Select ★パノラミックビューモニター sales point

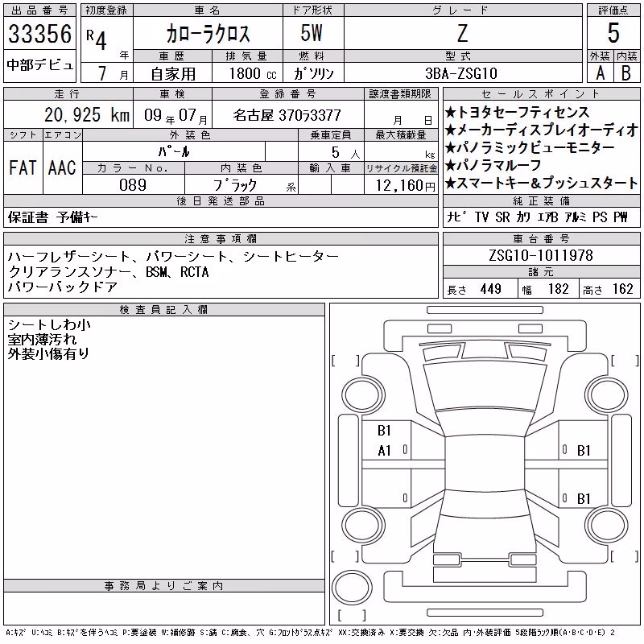click(x=530, y=147)
